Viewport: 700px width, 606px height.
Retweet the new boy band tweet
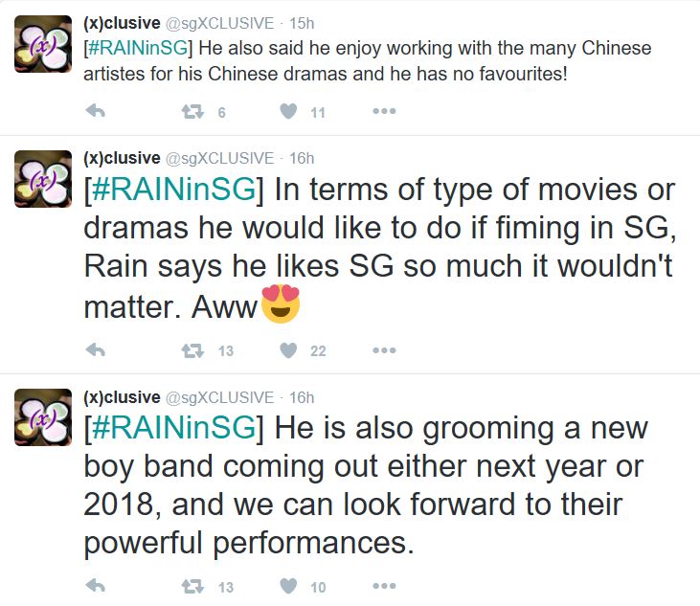(191, 587)
